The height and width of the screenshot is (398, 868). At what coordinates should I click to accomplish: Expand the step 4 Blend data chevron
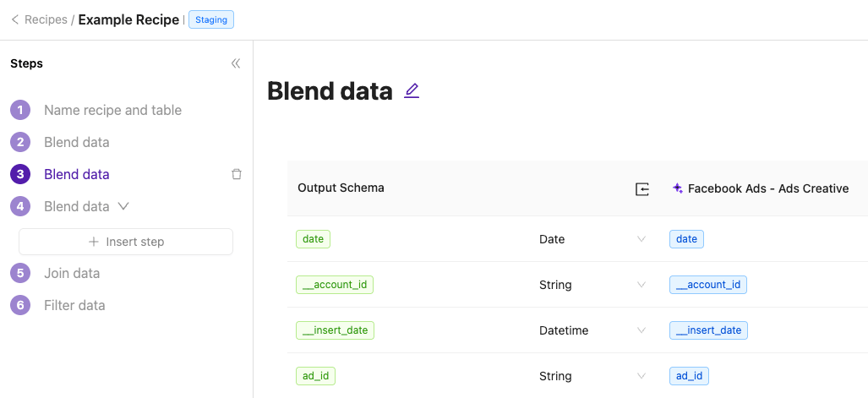123,205
